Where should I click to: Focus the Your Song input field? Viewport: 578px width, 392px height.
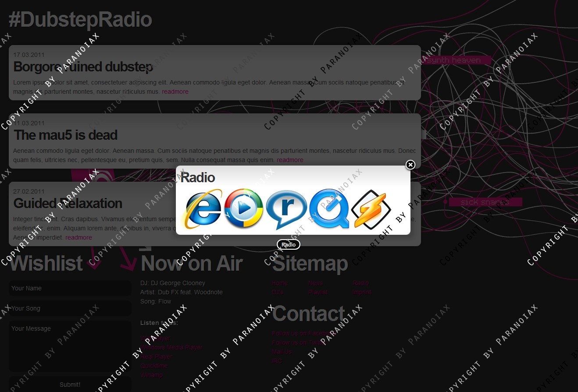(70, 308)
